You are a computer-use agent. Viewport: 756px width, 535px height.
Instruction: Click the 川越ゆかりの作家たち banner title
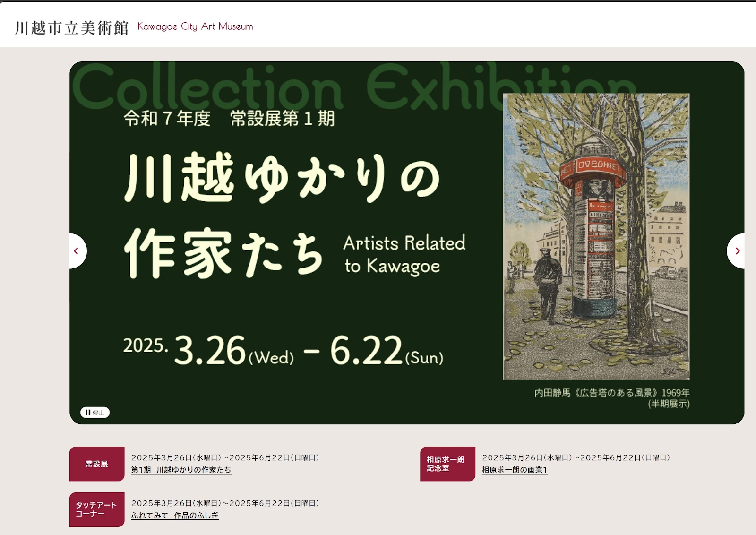(x=282, y=216)
